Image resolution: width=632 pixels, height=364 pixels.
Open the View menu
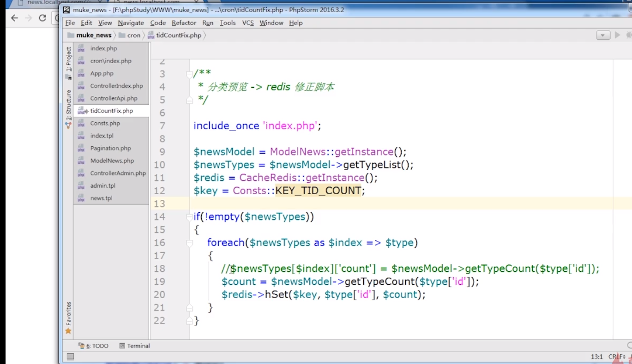(105, 23)
